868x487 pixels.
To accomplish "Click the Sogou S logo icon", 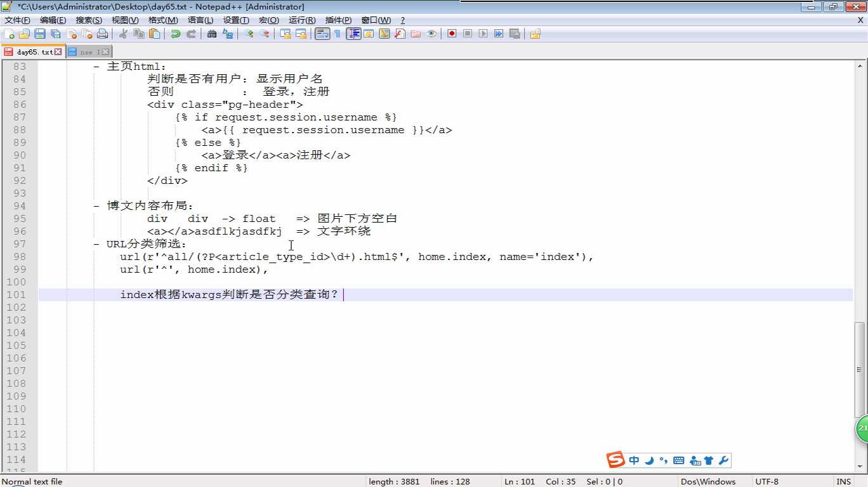I will click(615, 460).
